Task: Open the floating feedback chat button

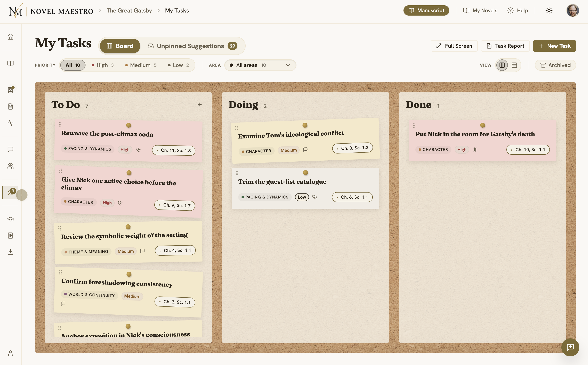Action: [x=570, y=347]
